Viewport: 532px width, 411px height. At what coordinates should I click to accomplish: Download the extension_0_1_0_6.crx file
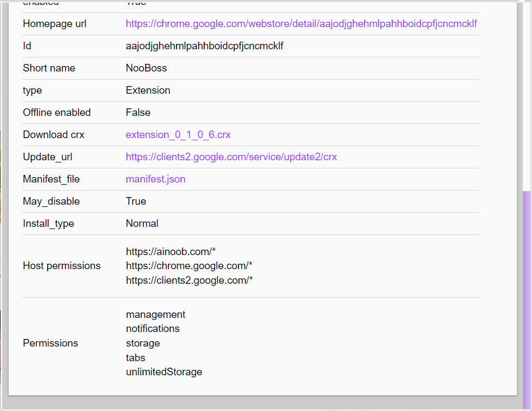[178, 135]
